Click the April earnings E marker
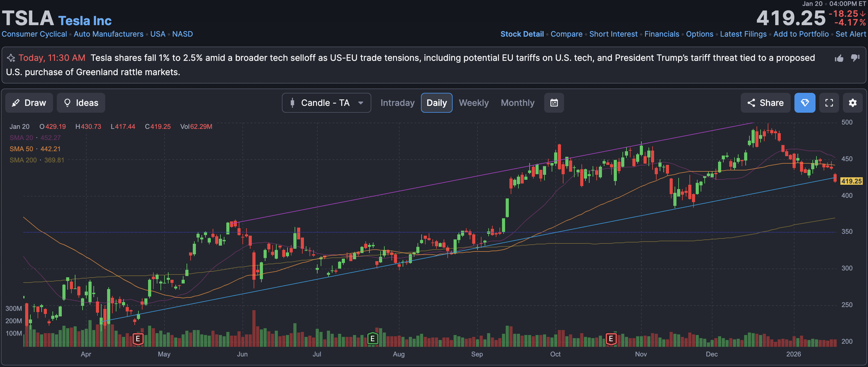The image size is (868, 367). click(138, 339)
